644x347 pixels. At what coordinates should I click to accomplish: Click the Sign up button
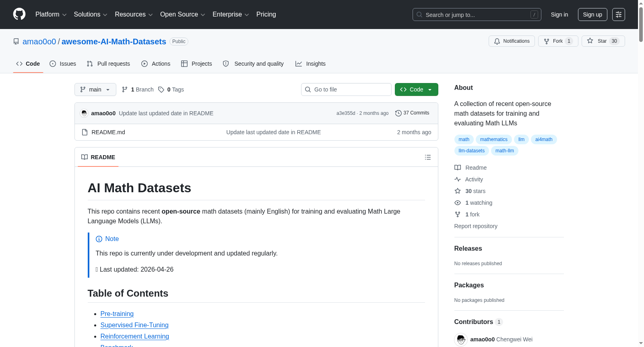[592, 15]
